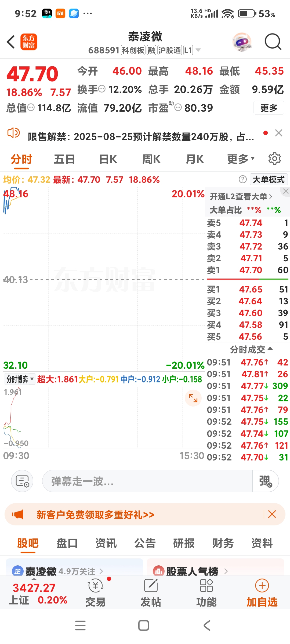
Task: Open chart settings gear icon
Action: (x=275, y=159)
